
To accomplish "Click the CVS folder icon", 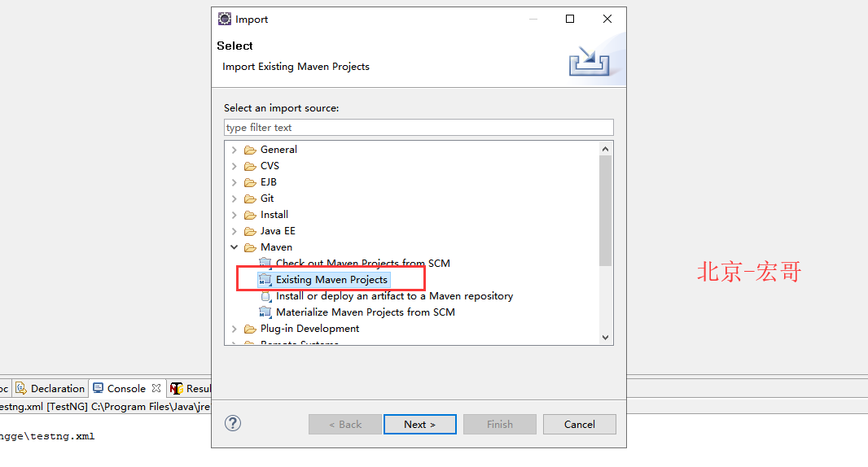I will click(250, 166).
